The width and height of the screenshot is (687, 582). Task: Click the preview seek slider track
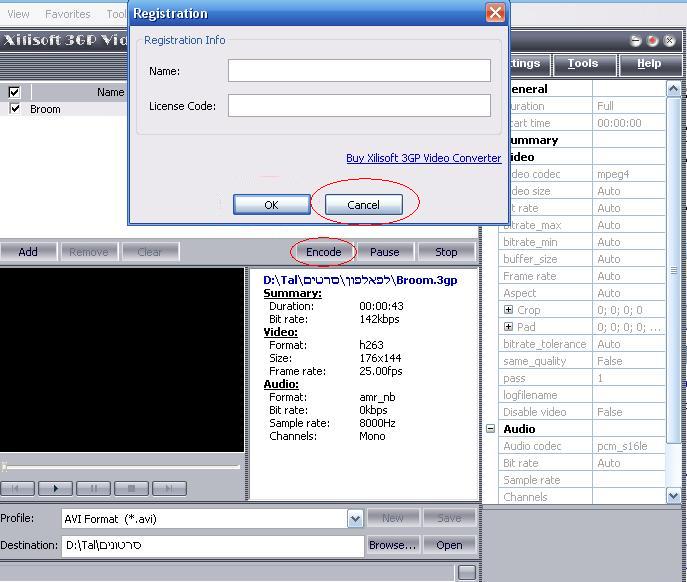click(122, 467)
